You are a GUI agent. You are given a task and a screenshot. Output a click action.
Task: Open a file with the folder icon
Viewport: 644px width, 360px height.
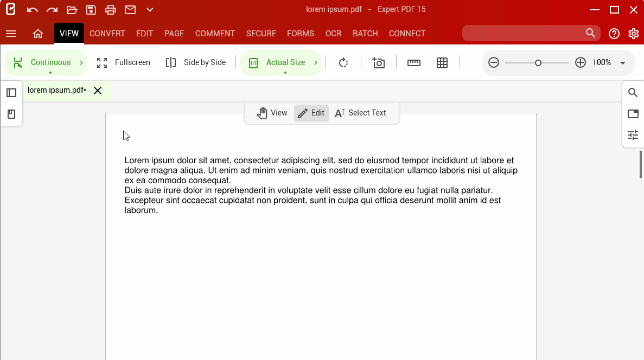point(72,10)
